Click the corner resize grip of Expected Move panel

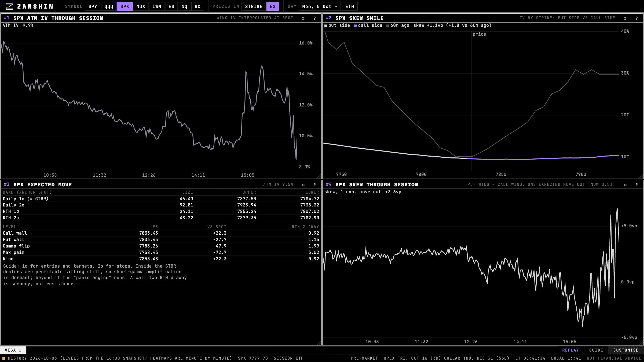(319, 343)
